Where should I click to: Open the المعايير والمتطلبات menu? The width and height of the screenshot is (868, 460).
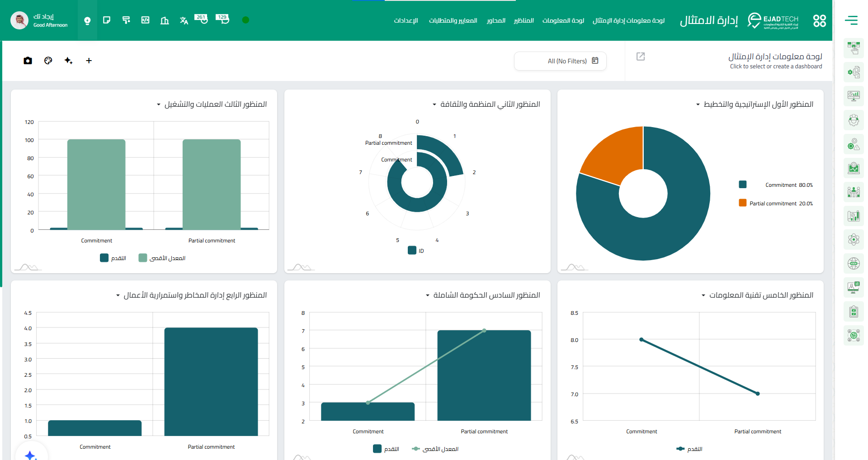coord(453,20)
